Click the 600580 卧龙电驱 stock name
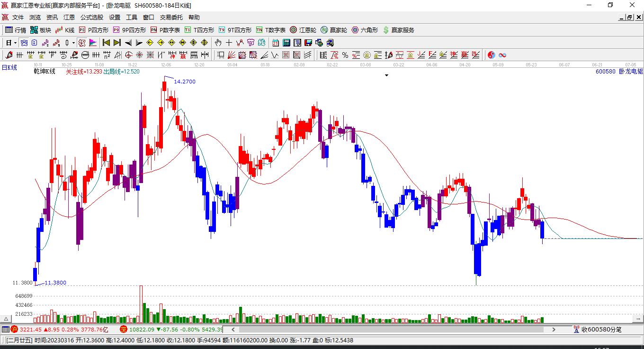Image resolution: width=644 pixels, height=349 pixels. [x=619, y=72]
